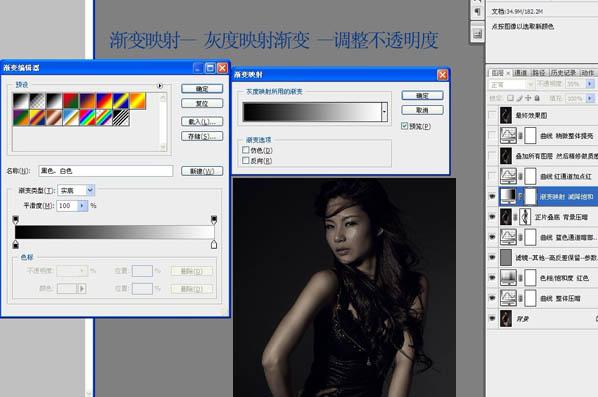Click the 存储(S)... button

tap(202, 136)
